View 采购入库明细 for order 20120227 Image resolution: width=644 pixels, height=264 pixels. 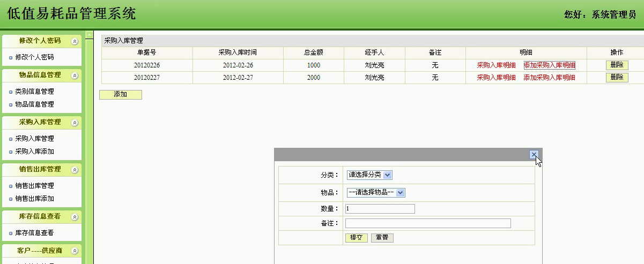point(496,78)
